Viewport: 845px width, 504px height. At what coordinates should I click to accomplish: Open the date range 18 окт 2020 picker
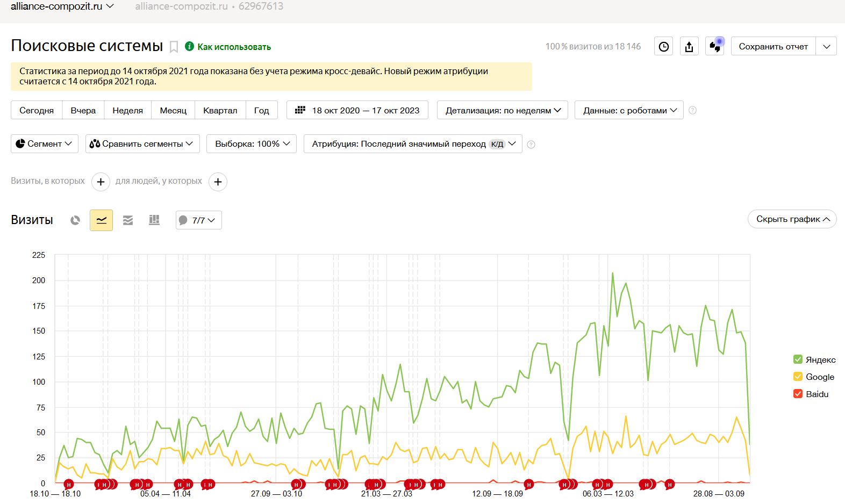[x=357, y=110]
